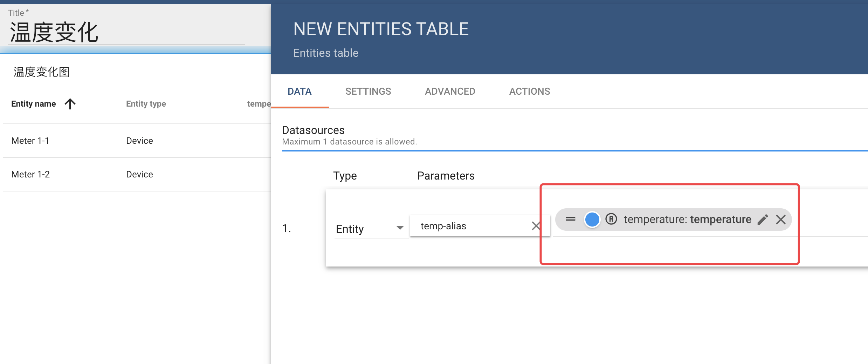Viewport: 868px width, 364px height.
Task: Sort by Entity name ascending arrow
Action: pyautogui.click(x=70, y=104)
